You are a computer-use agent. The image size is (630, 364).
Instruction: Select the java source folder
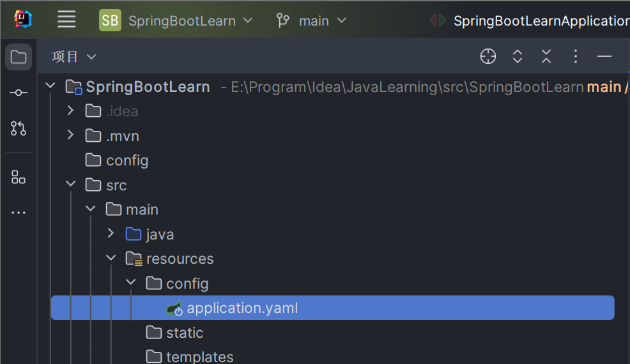click(160, 234)
